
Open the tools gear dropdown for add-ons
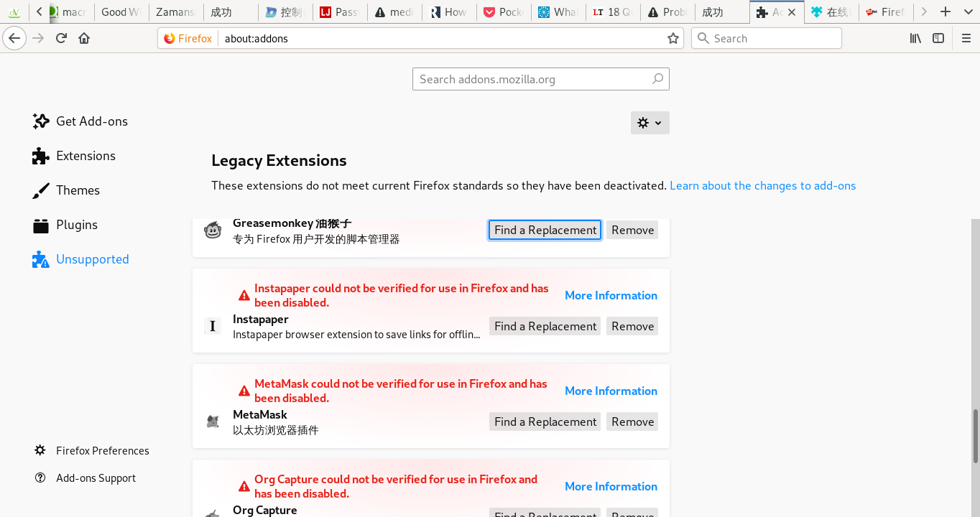[650, 123]
